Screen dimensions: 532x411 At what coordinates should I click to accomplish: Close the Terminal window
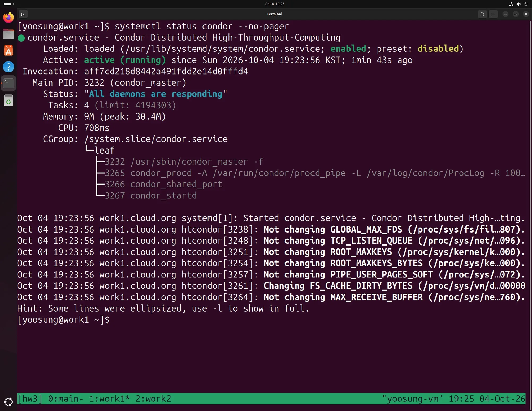pyautogui.click(x=526, y=14)
